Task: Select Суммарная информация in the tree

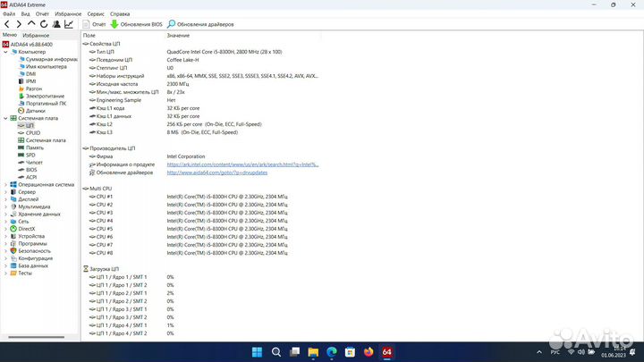Action: coord(47,59)
